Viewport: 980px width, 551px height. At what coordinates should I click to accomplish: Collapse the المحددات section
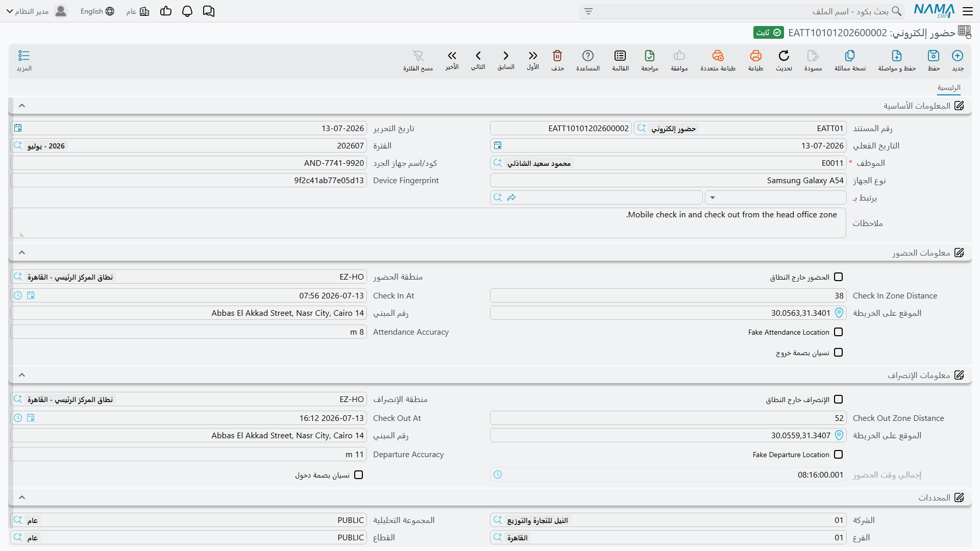click(22, 497)
